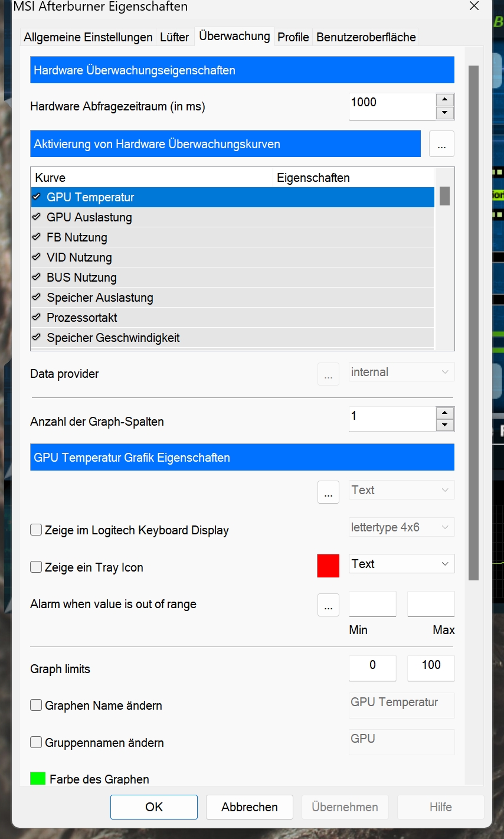Enable Zeige im Logitech Keyboard Display
The height and width of the screenshot is (839, 504).
(x=37, y=530)
